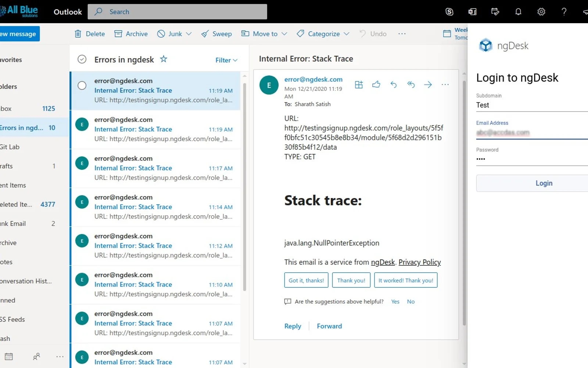Choose 'It worked! Thank you!' suggested reply
This screenshot has height=368, width=588.
(406, 280)
